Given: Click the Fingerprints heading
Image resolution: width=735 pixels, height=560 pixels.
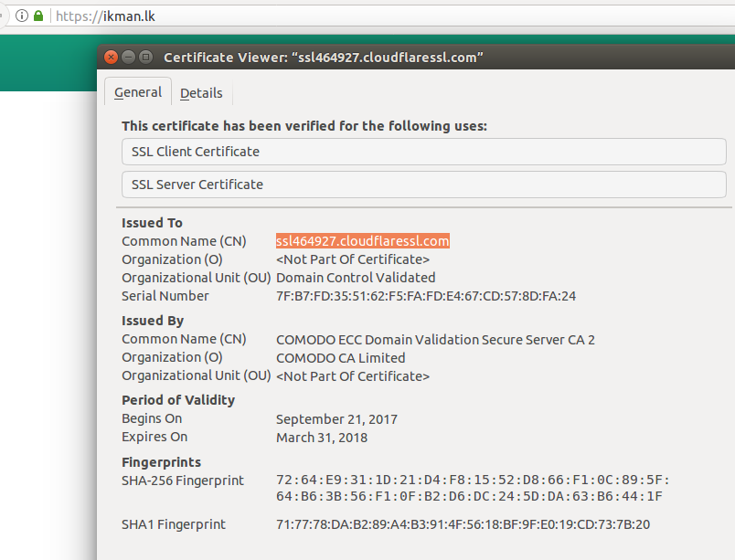Looking at the screenshot, I should tap(161, 462).
